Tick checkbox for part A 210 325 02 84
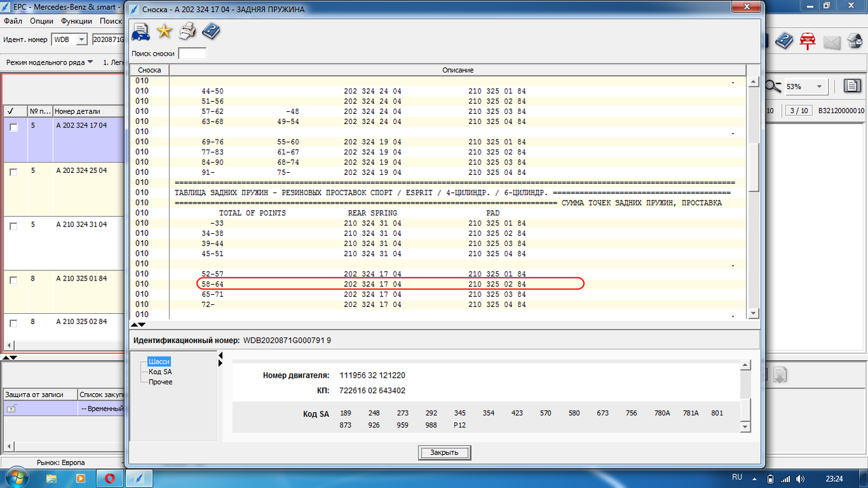The height and width of the screenshot is (488, 868). coord(13,323)
